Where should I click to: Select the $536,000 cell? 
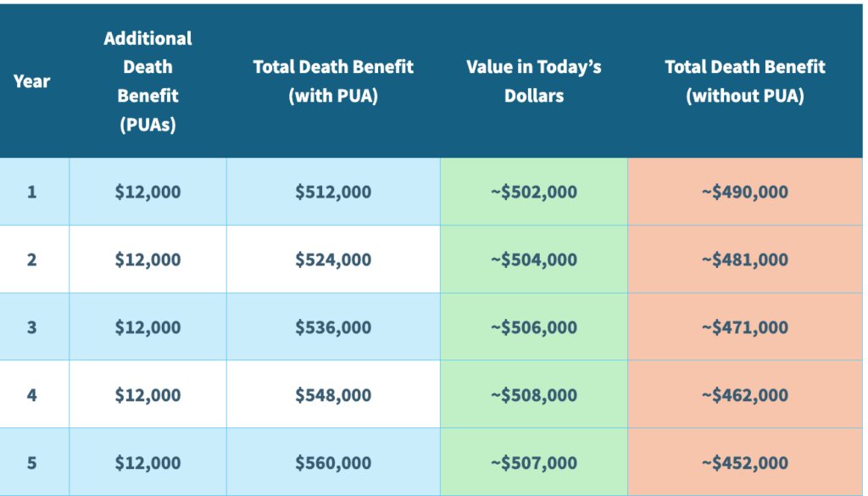[x=333, y=327]
